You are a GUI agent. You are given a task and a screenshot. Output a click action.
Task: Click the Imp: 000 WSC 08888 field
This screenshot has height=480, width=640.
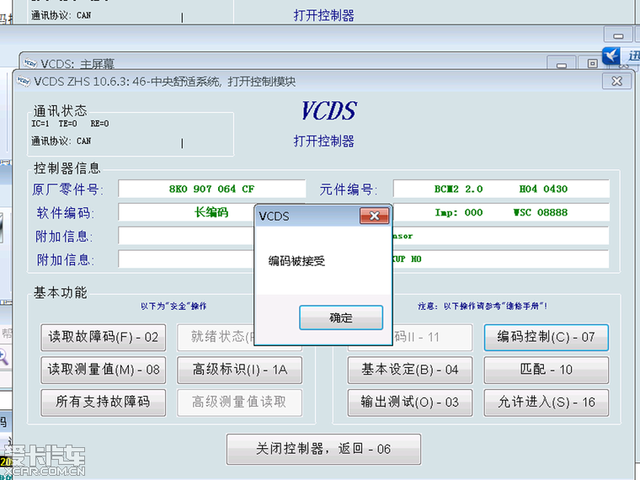pos(500,212)
